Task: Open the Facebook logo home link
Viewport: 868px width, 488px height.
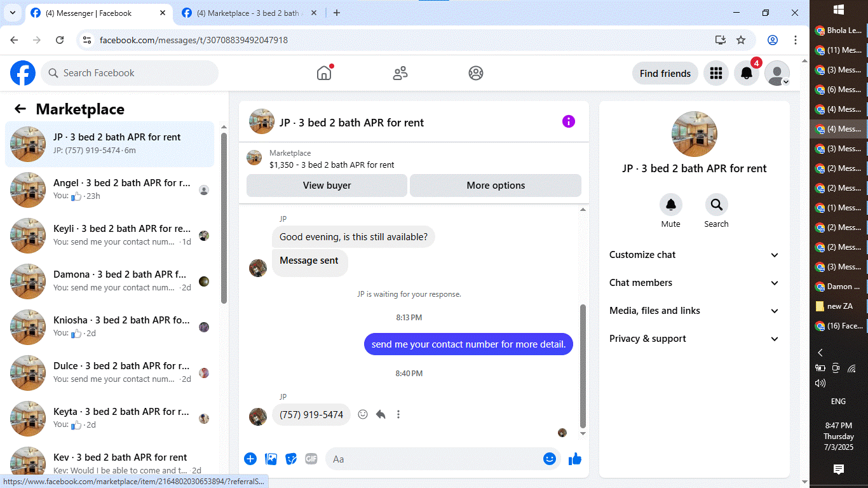Action: coord(23,73)
